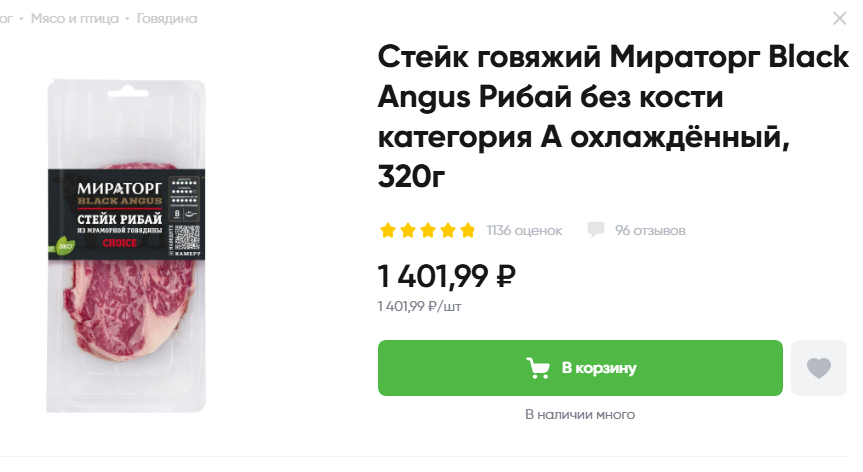Screen dimensions: 863x472
Task: Enlarge the Miratorg ribeye product image
Action: pos(126,246)
